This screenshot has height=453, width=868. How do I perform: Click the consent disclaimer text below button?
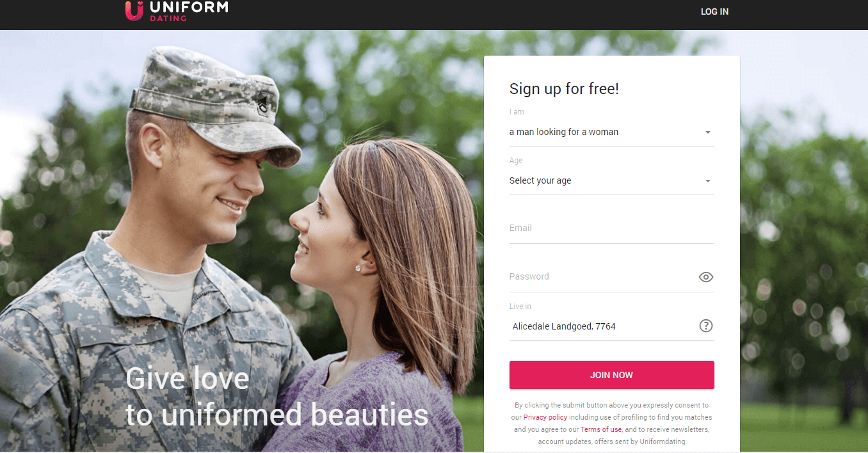[611, 423]
